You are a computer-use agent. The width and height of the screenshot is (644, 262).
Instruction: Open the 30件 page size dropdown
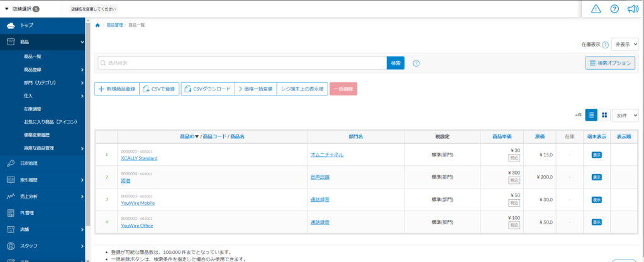pyautogui.click(x=626, y=115)
